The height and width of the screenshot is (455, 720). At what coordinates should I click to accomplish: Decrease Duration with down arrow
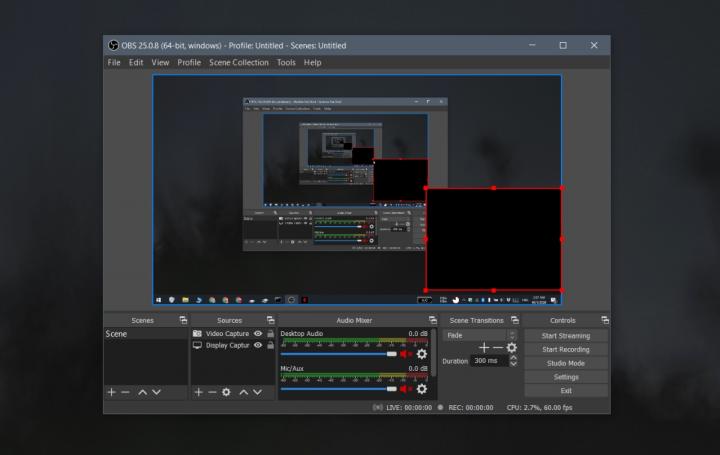pyautogui.click(x=513, y=364)
